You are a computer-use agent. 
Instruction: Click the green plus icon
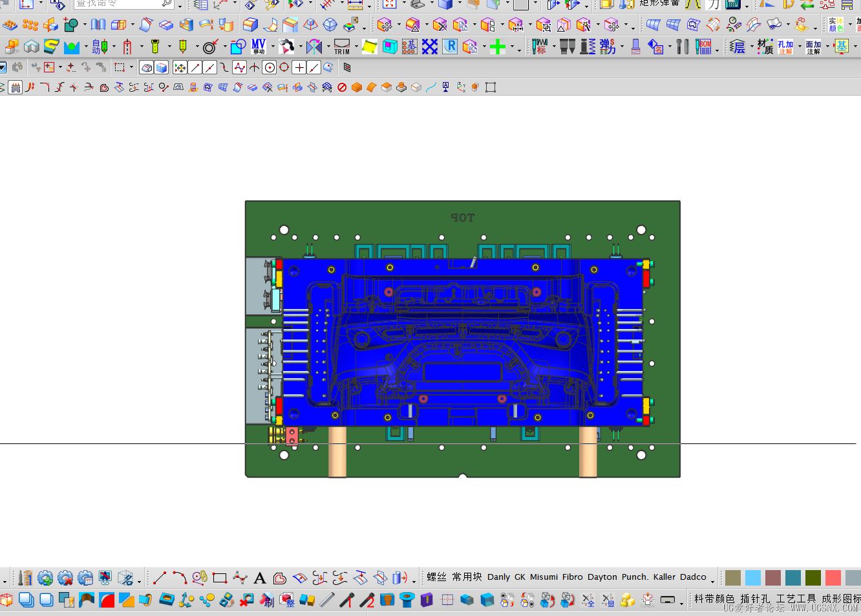point(497,47)
